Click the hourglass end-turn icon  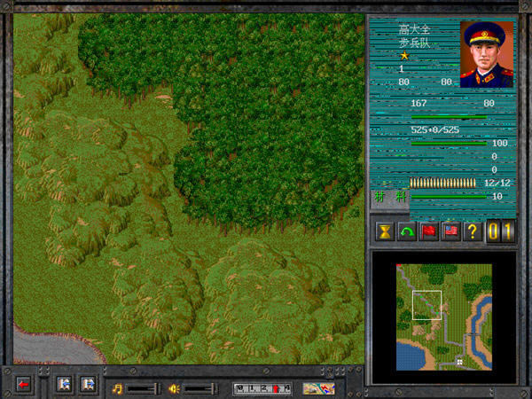click(x=383, y=231)
